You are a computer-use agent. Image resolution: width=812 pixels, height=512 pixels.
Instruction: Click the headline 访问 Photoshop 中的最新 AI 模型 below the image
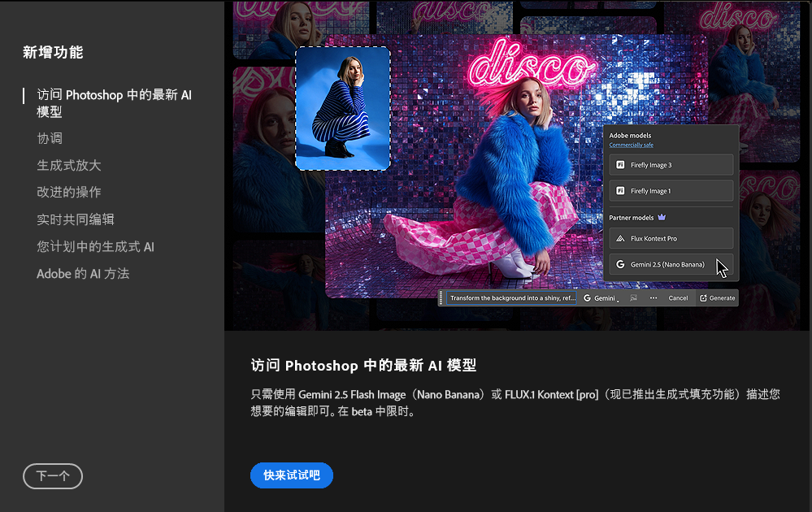(363, 366)
